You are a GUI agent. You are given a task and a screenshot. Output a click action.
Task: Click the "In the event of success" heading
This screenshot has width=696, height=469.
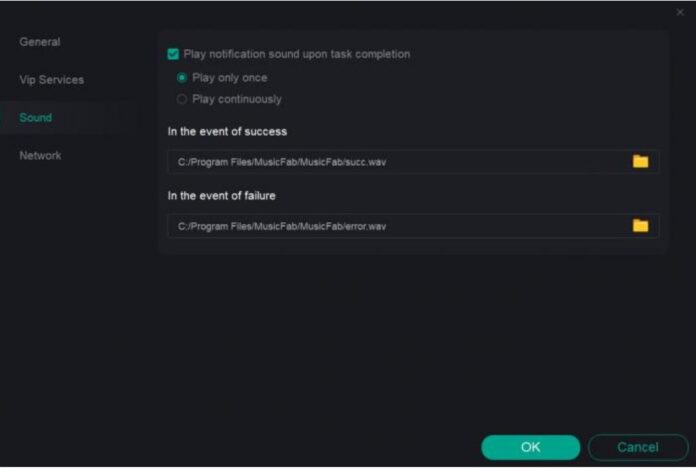pyautogui.click(x=227, y=132)
